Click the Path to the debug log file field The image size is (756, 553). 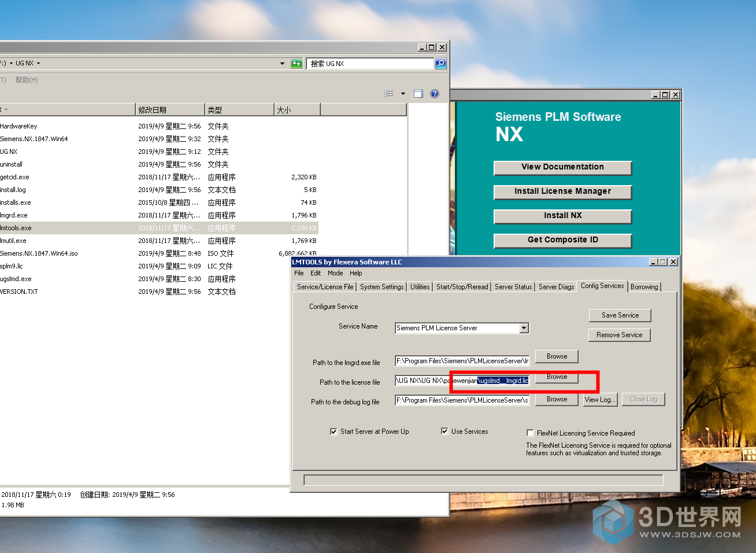click(x=462, y=400)
